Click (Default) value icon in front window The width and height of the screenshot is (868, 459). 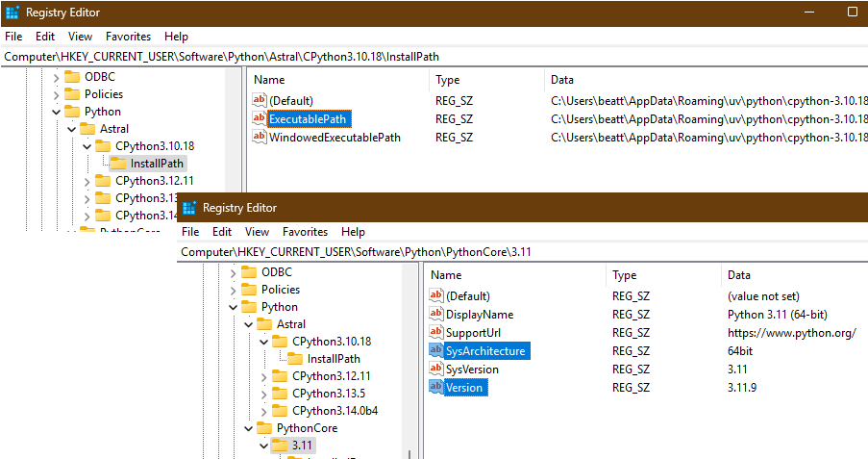click(x=436, y=294)
